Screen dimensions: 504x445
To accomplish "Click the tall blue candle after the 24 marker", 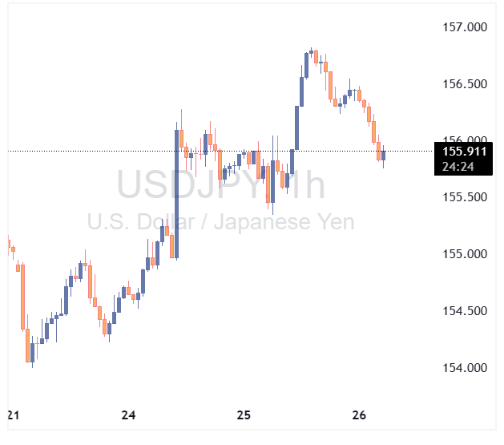I will [175, 192].
